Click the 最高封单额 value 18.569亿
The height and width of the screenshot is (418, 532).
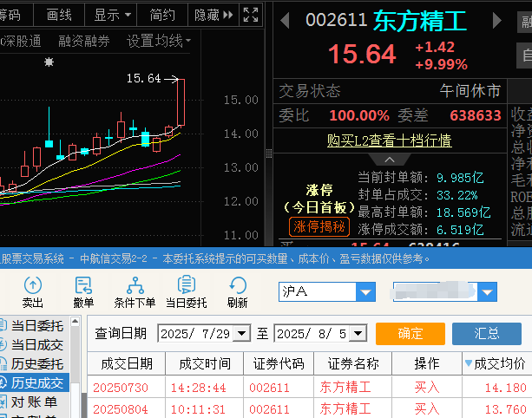coord(463,212)
